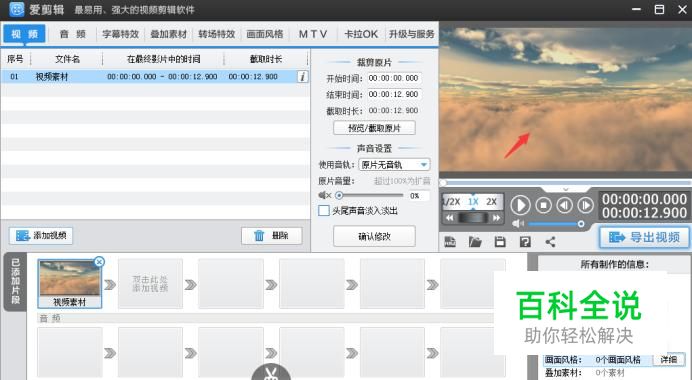Open the 叠加素材 tab
The image size is (692, 380).
point(169,34)
